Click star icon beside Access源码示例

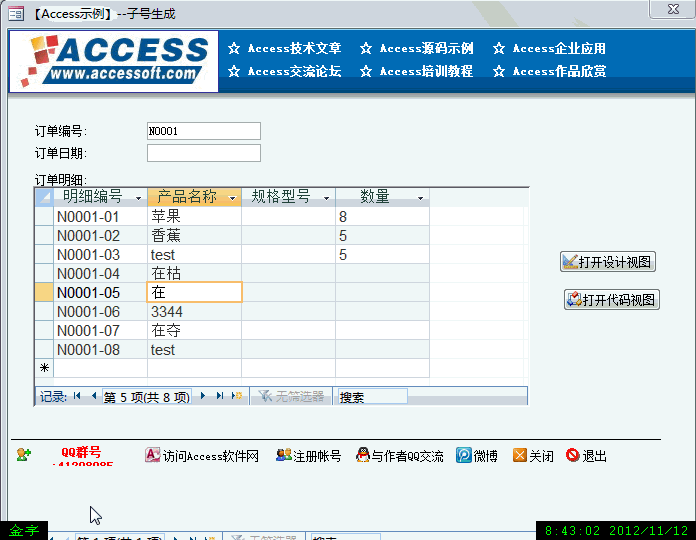[x=366, y=48]
